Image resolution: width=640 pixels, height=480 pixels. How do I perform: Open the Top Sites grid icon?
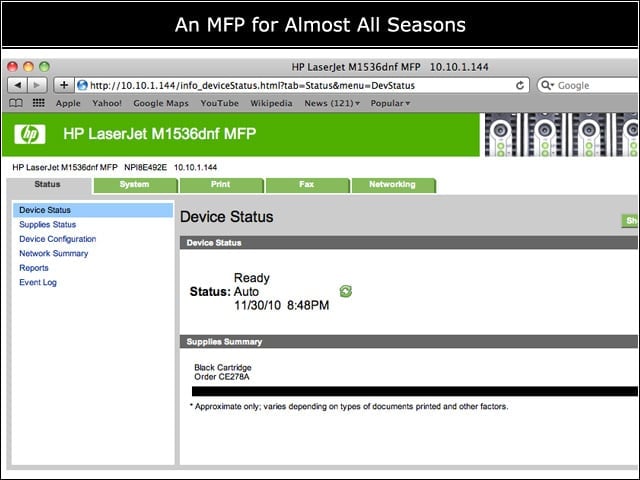(39, 103)
